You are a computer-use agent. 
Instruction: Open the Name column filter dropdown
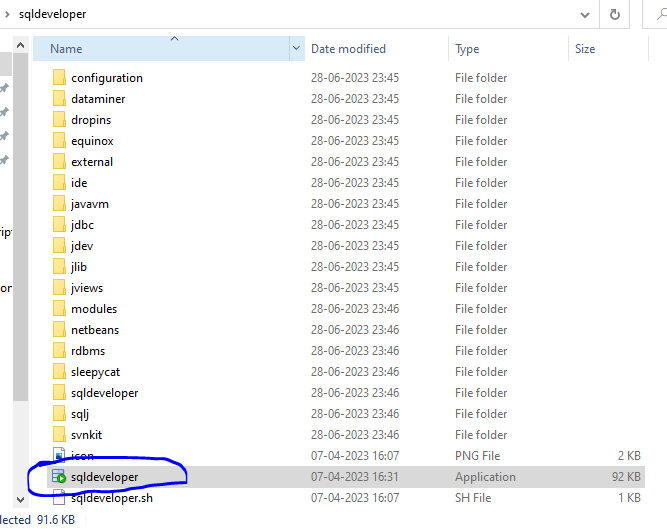click(296, 48)
